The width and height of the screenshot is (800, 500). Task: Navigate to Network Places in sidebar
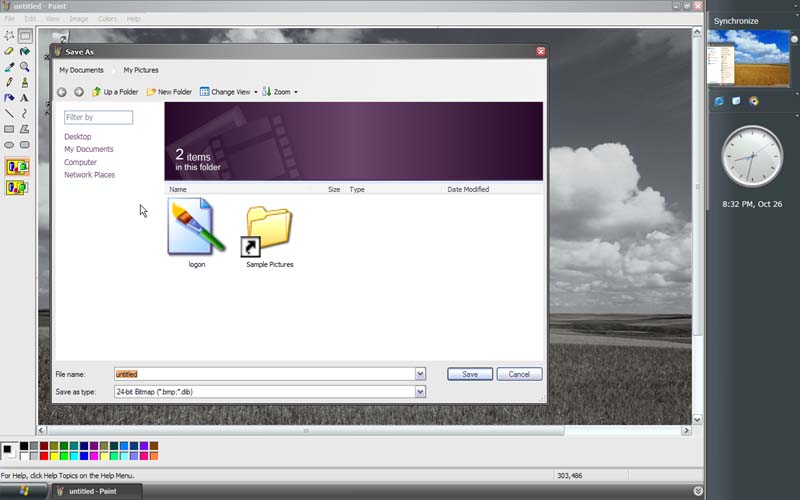pyautogui.click(x=90, y=175)
